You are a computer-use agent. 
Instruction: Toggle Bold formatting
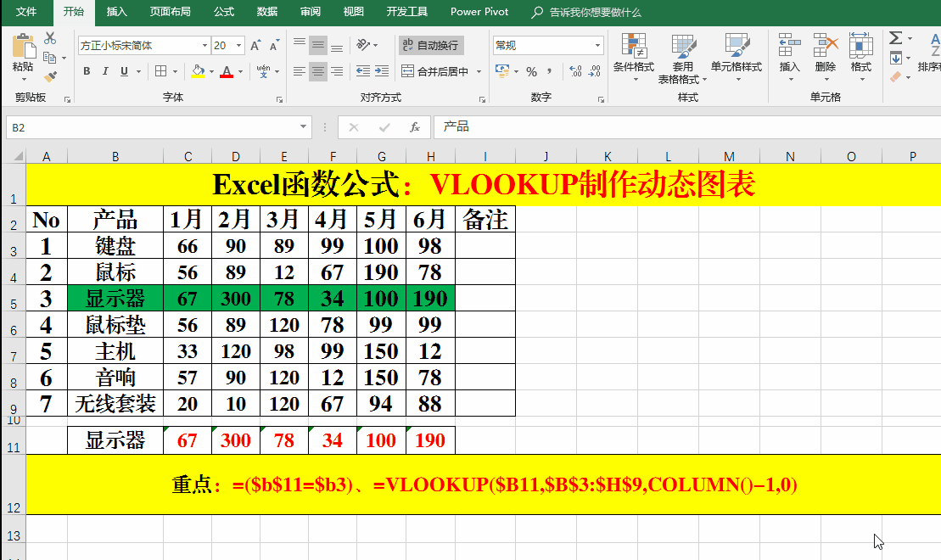tap(87, 71)
